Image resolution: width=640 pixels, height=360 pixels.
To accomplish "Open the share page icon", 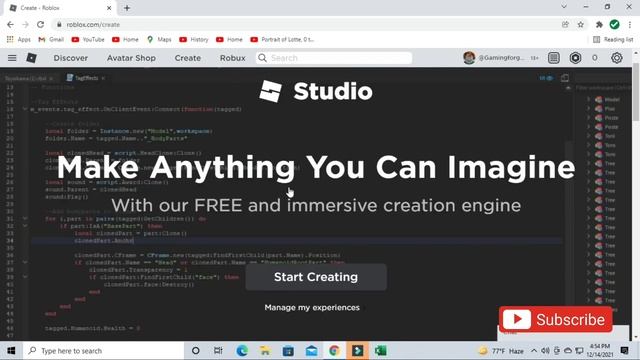I will click(x=565, y=24).
